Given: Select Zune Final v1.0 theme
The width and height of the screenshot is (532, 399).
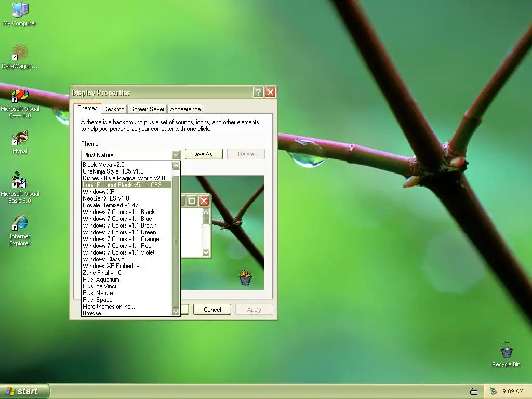Looking at the screenshot, I should coord(127,273).
